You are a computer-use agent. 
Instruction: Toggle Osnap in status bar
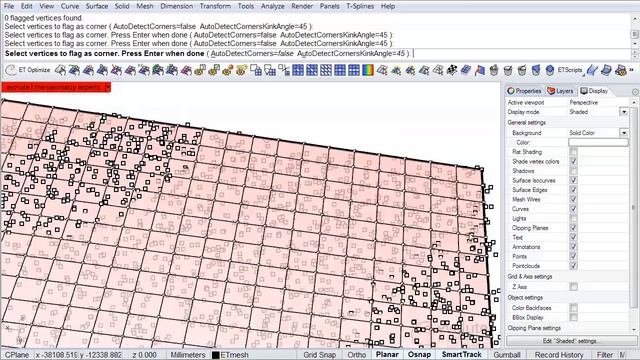pyautogui.click(x=419, y=355)
